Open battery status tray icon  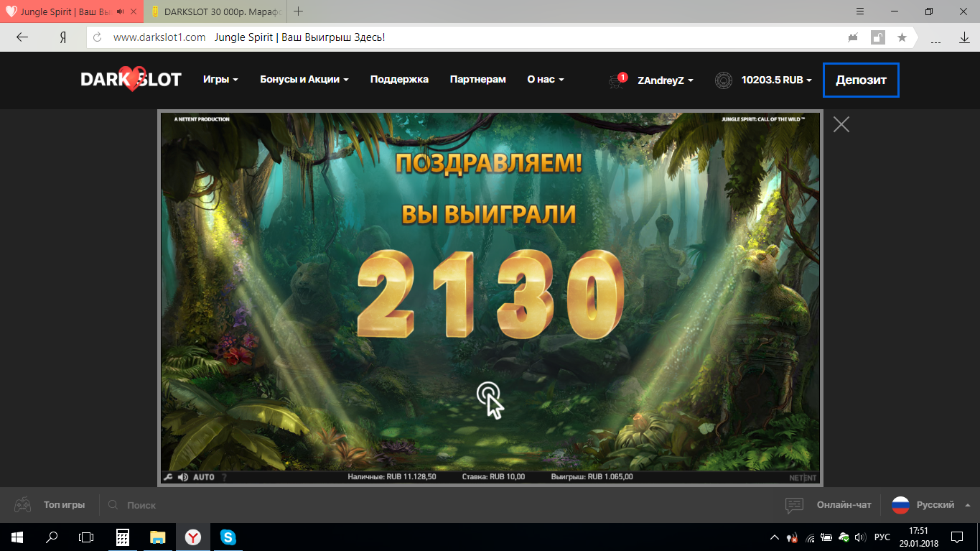(826, 537)
